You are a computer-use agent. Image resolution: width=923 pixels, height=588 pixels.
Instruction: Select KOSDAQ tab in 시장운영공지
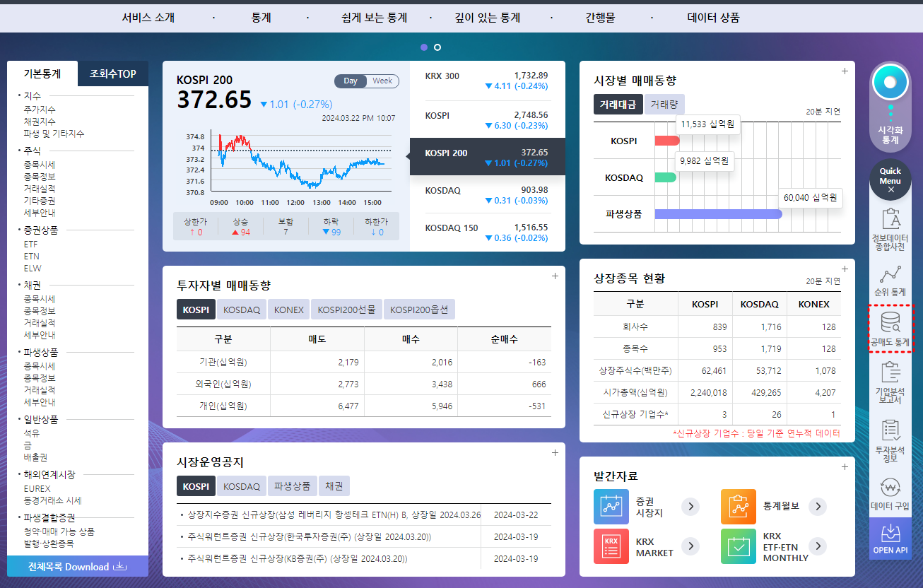pos(242,486)
